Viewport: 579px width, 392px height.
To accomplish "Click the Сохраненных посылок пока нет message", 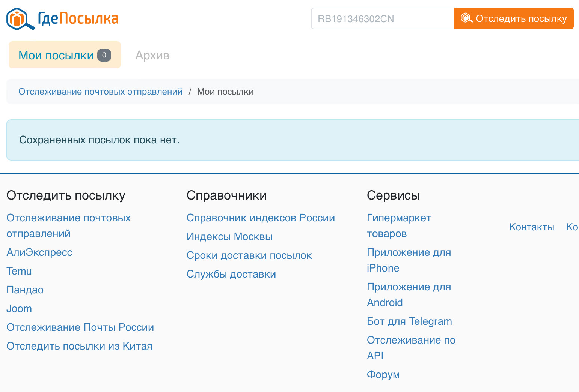I will pos(99,140).
